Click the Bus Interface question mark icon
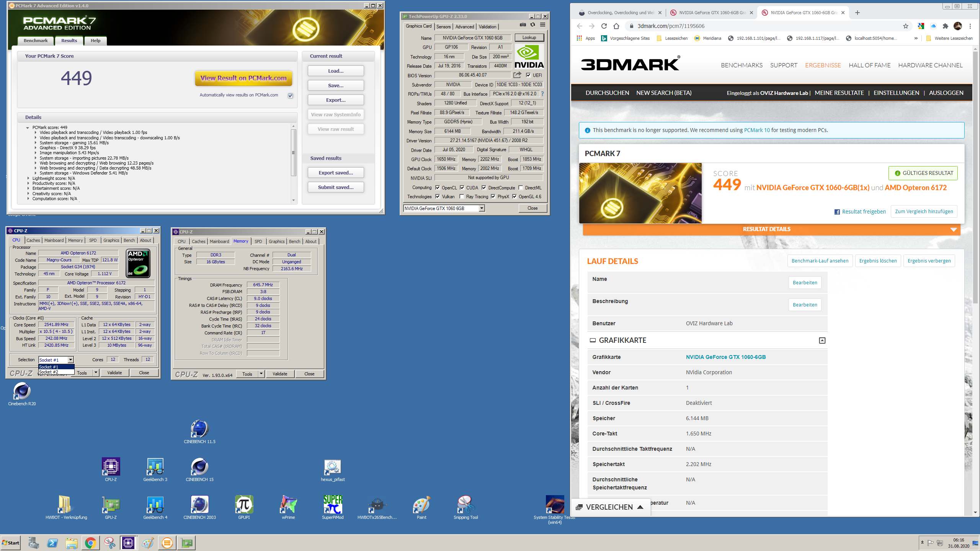 click(x=542, y=94)
